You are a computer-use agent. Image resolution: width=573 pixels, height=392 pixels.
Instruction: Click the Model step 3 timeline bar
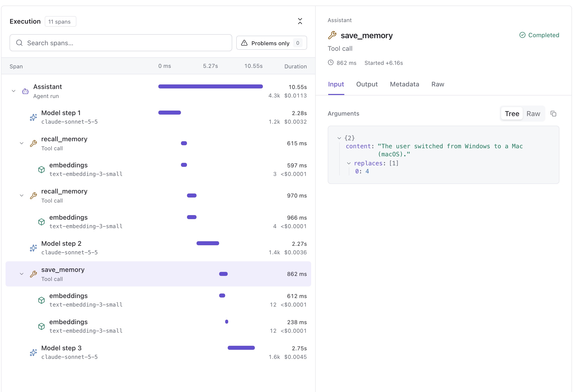[x=241, y=348]
